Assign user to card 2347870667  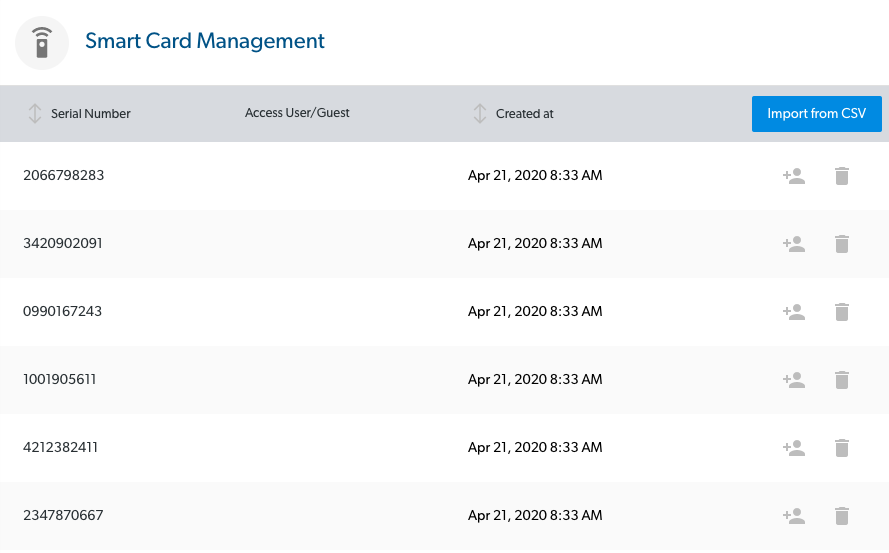pos(794,516)
